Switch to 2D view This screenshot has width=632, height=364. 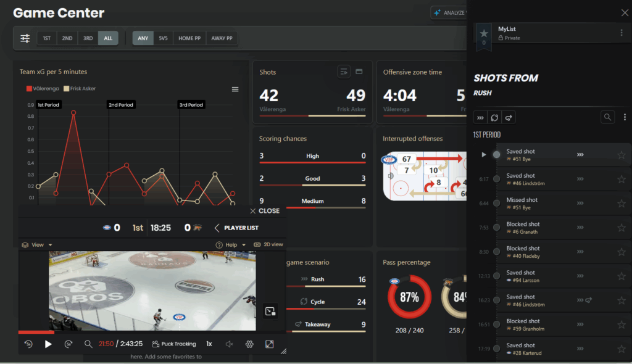pyautogui.click(x=268, y=245)
